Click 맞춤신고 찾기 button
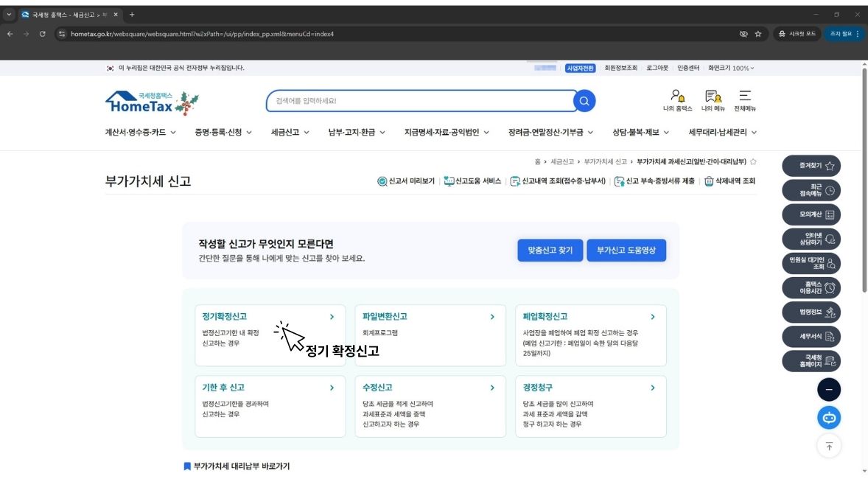Viewport: 868px width, 479px height. coord(550,251)
